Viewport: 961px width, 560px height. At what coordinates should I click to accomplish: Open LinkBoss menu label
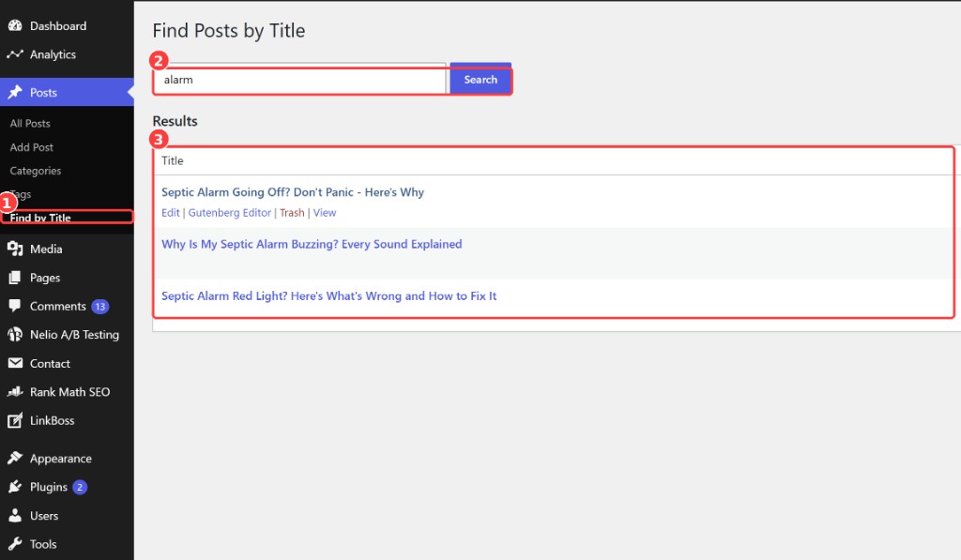(53, 420)
